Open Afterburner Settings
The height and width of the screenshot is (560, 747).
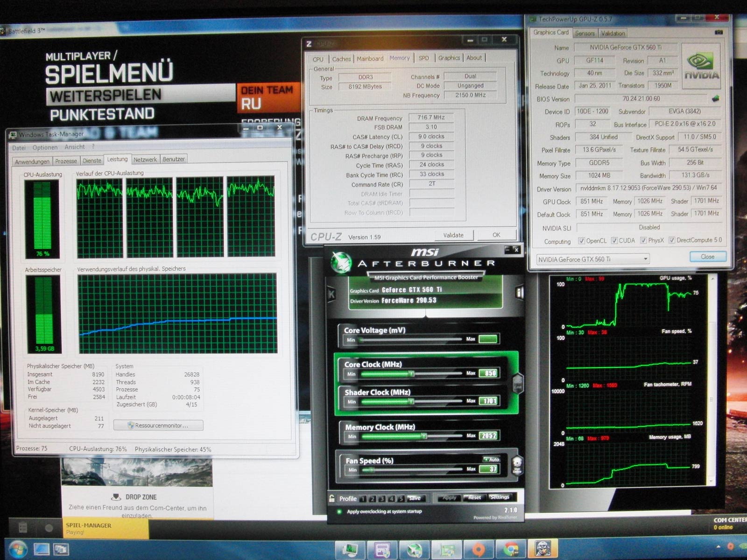coord(500,497)
